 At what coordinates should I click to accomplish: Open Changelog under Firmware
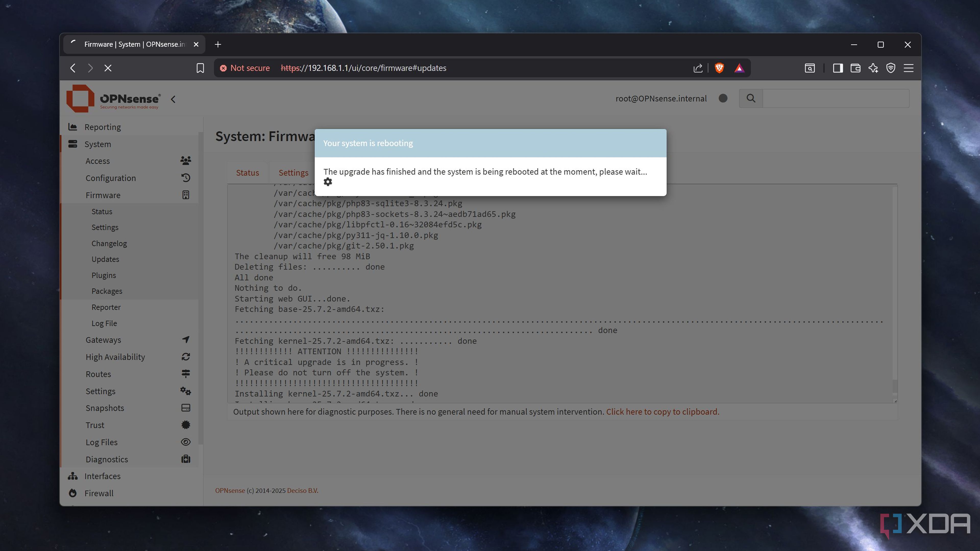(109, 243)
